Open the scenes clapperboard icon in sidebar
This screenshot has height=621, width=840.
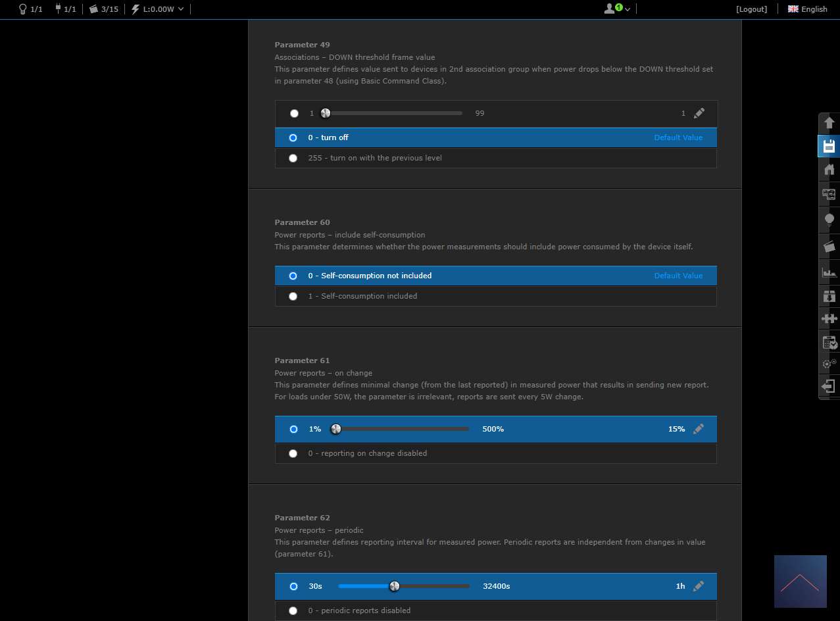(x=829, y=247)
